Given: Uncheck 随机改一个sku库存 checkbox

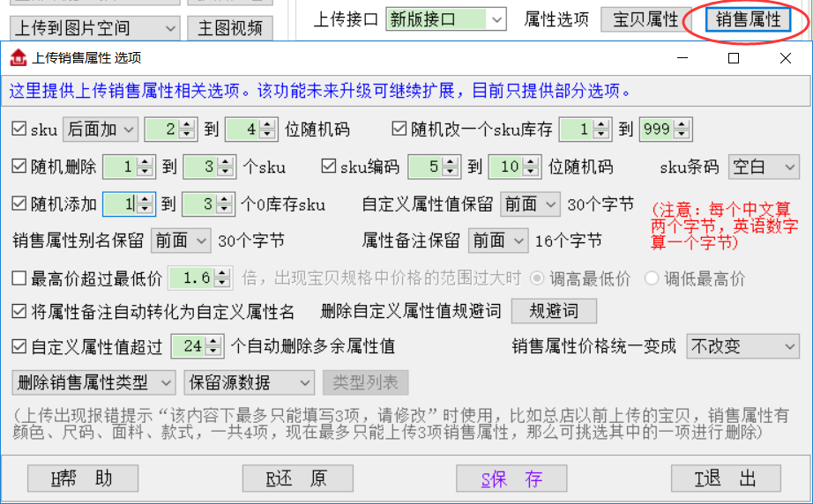Looking at the screenshot, I should coord(399,130).
